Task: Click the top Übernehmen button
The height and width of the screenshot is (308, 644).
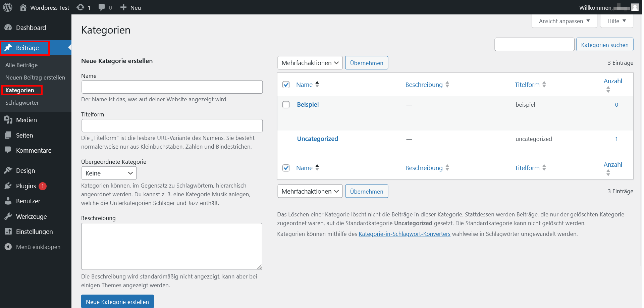Action: 367,63
